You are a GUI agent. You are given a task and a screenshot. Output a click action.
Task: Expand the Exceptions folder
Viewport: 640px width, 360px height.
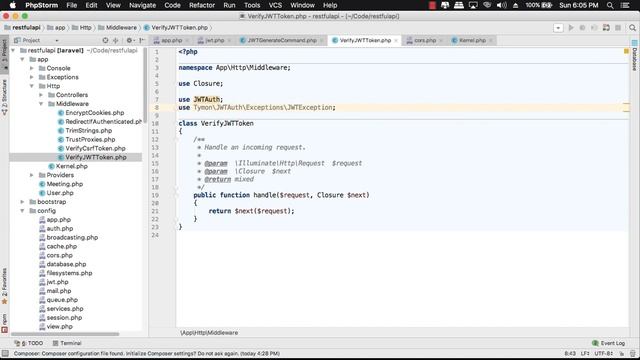(32, 77)
